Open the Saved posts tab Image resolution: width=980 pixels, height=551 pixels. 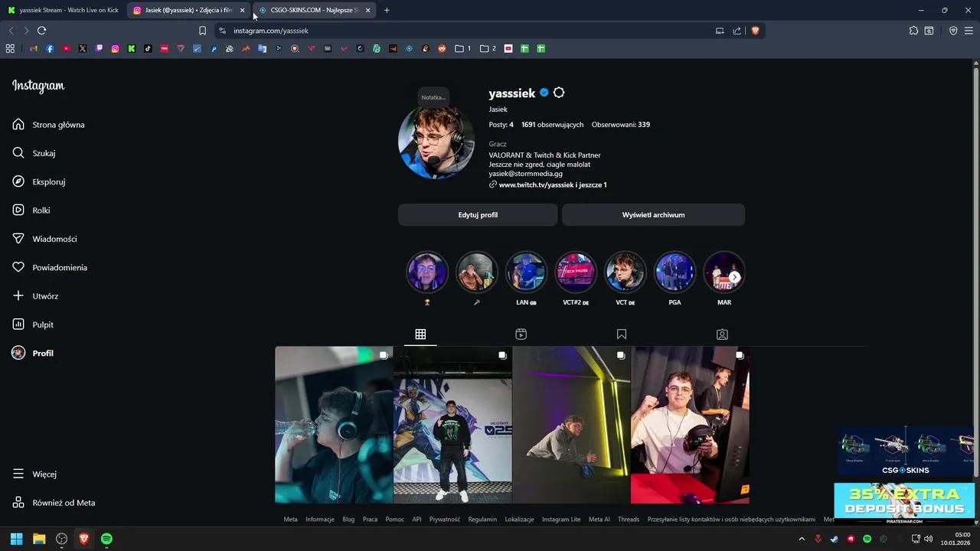pyautogui.click(x=622, y=334)
